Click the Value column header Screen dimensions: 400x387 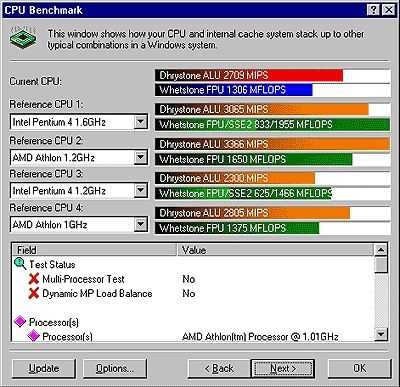275,250
